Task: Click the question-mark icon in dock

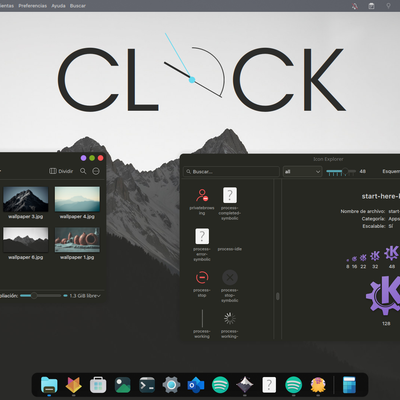Action: 269,385
